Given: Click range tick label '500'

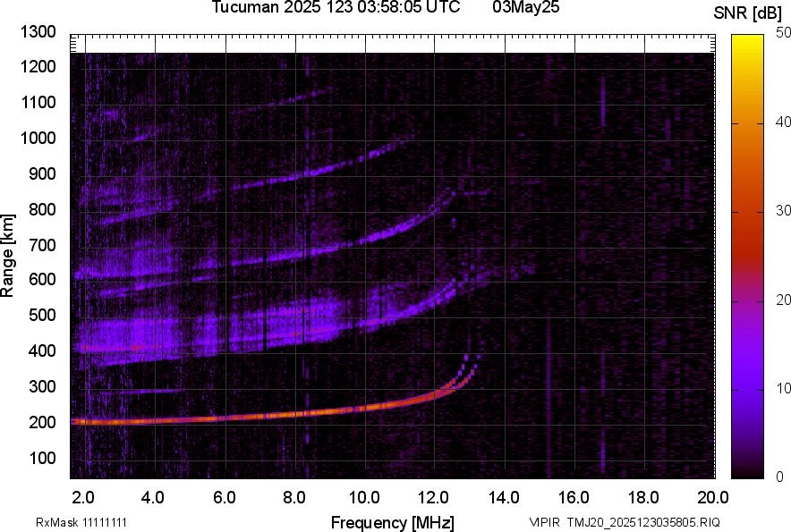Looking at the screenshot, I should coord(42,315).
